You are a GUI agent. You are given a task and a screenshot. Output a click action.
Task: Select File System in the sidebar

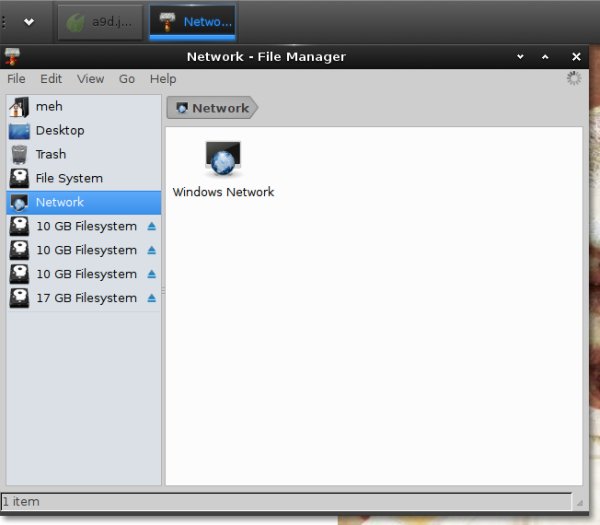68,178
